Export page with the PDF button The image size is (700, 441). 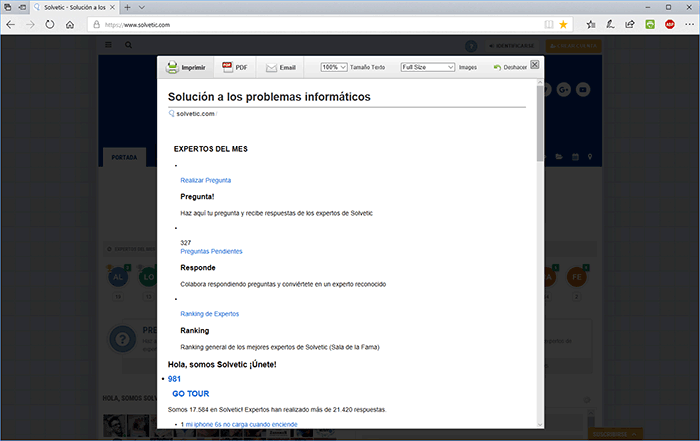235,67
